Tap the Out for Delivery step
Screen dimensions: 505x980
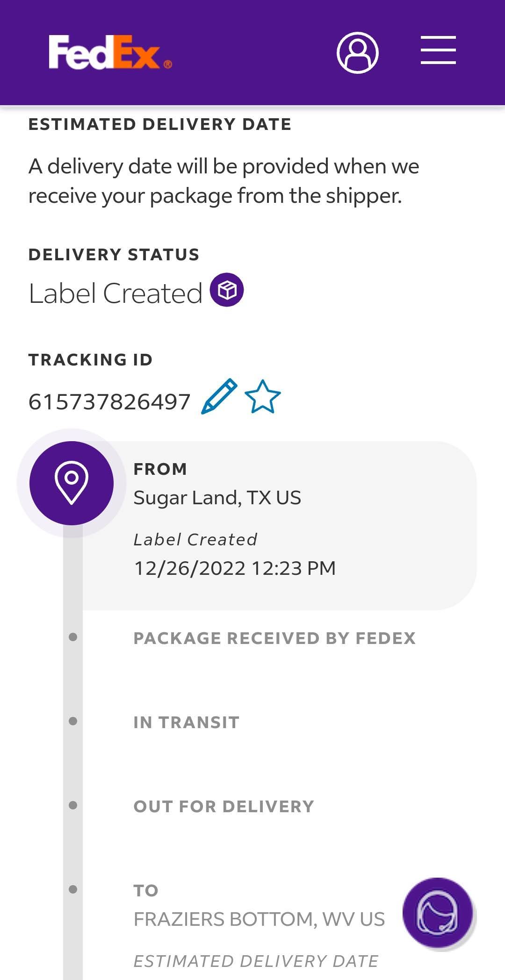224,806
